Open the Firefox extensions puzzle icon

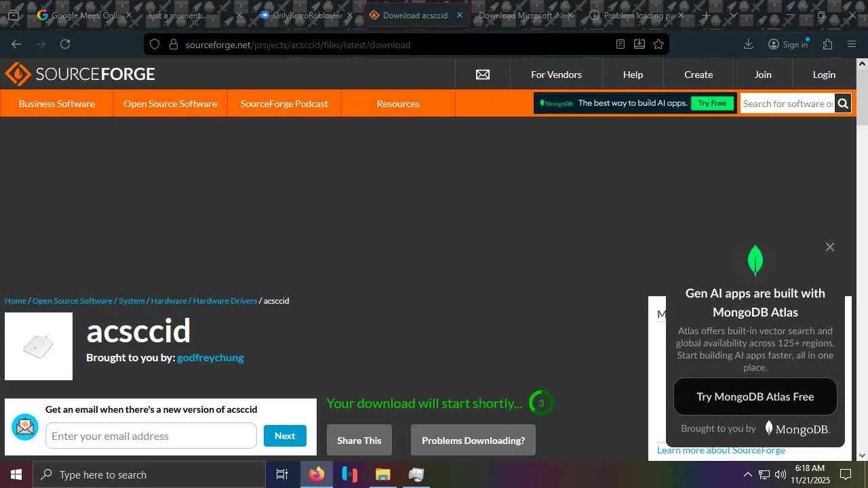827,44
